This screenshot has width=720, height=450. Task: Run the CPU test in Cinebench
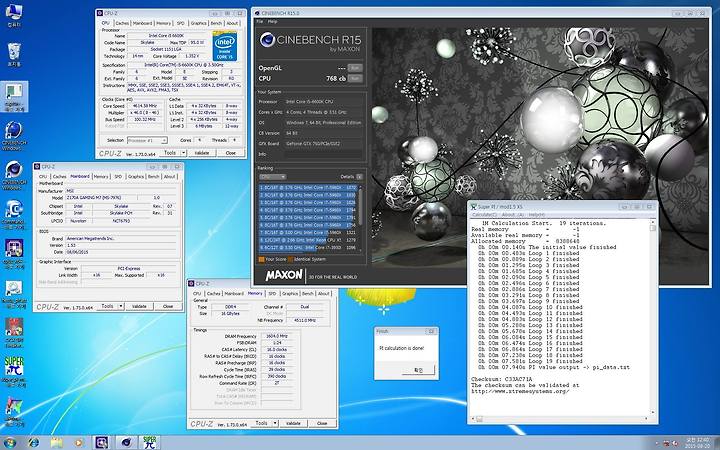tap(355, 79)
